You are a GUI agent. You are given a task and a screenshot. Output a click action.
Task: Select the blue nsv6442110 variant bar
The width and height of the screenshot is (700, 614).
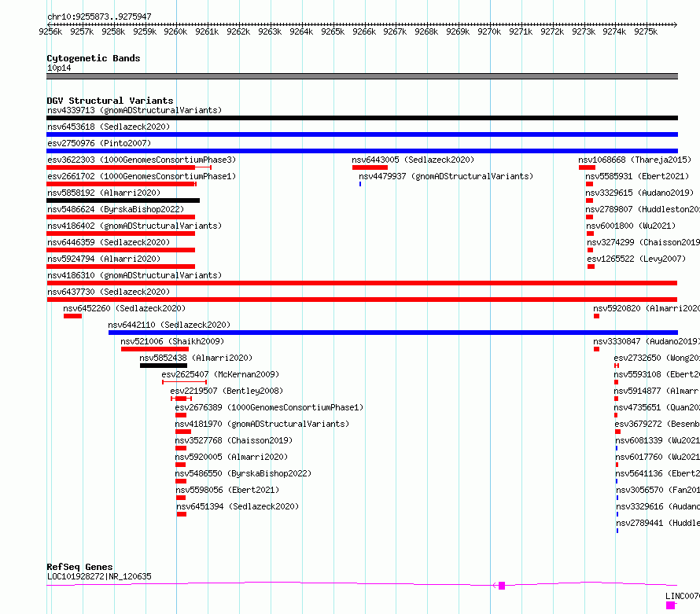(393, 333)
